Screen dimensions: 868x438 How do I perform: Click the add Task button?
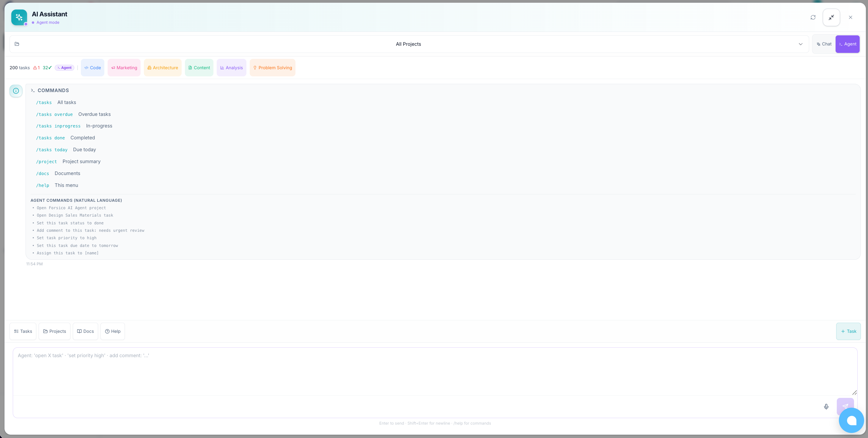[848, 331]
